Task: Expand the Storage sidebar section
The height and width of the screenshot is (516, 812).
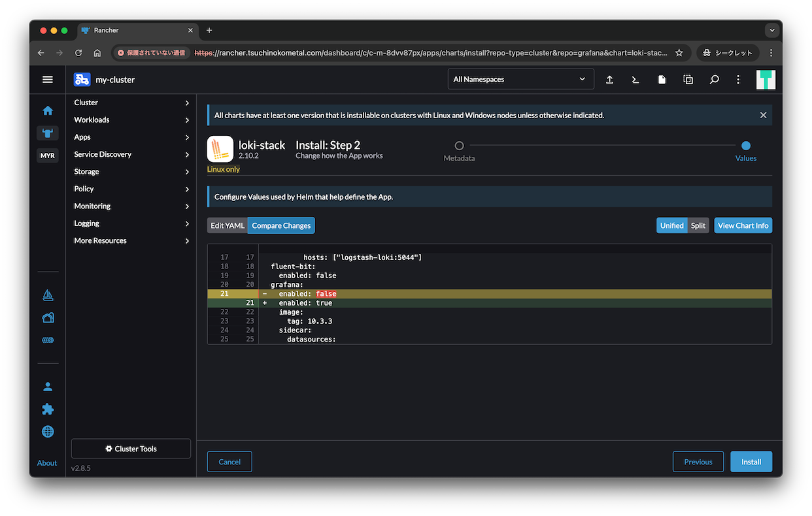Action: (131, 172)
